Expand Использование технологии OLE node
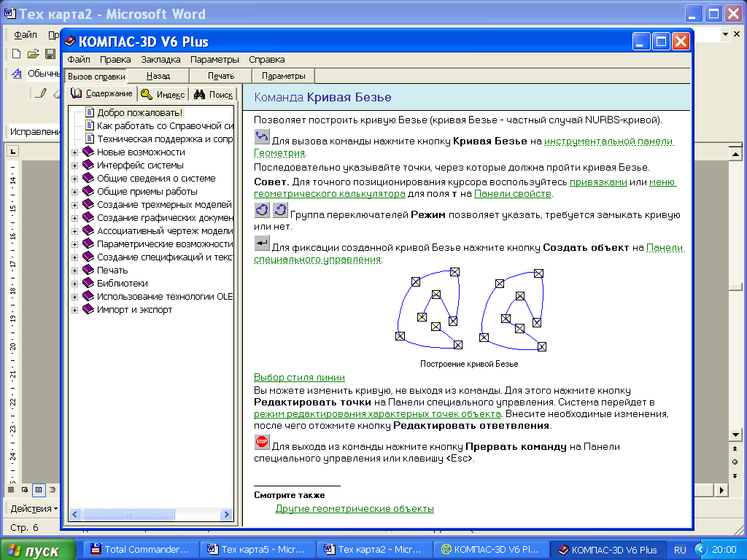 (x=75, y=297)
